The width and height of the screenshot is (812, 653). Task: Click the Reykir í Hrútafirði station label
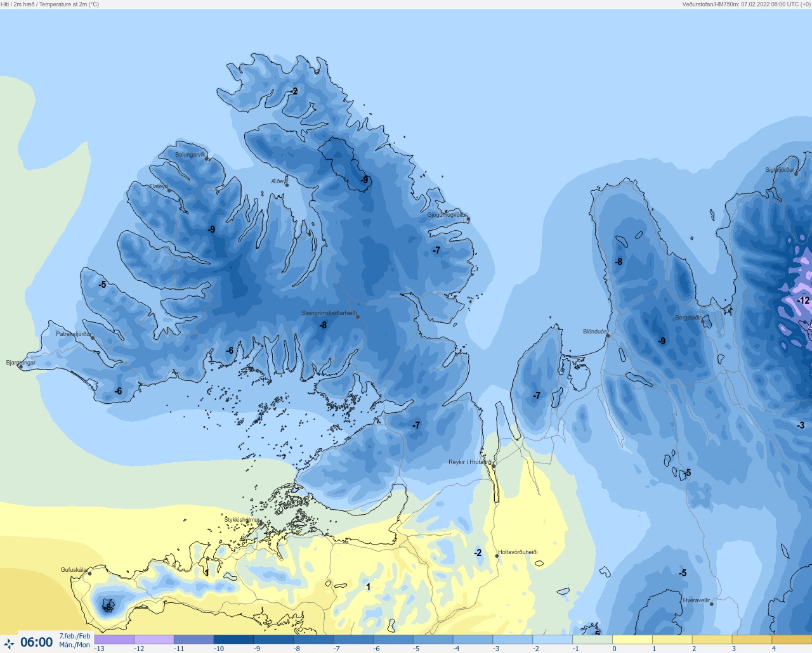tap(471, 462)
